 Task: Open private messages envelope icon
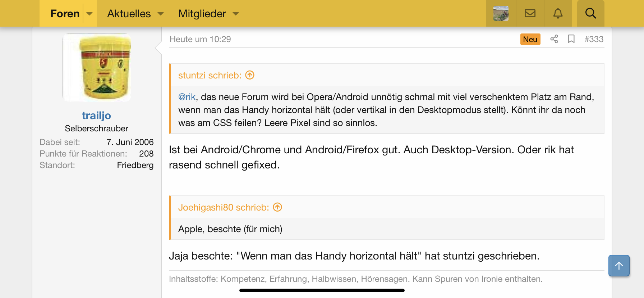(x=530, y=14)
